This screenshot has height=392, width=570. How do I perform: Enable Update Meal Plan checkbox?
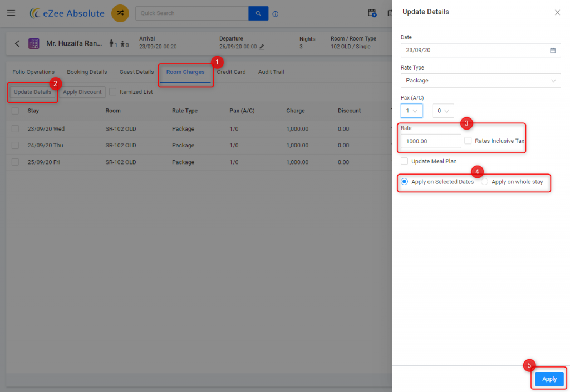point(404,161)
